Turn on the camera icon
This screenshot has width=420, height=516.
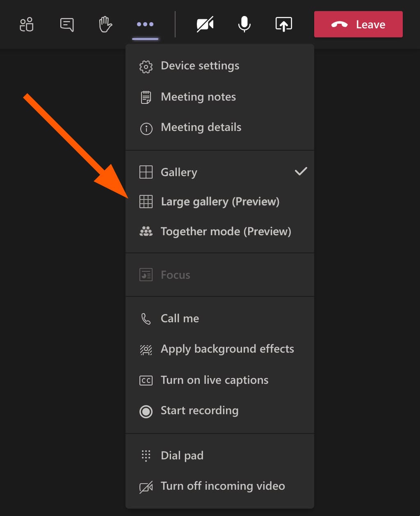(x=205, y=24)
